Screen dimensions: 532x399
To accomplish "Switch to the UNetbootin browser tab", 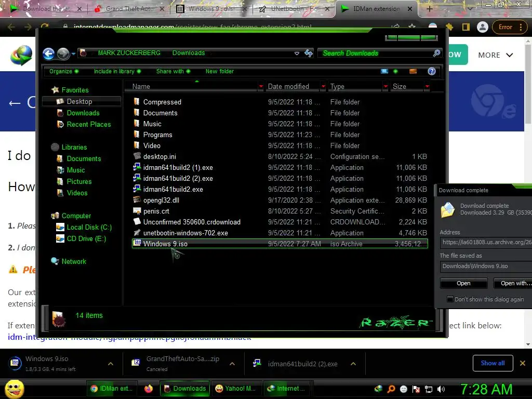I will 294,8.
